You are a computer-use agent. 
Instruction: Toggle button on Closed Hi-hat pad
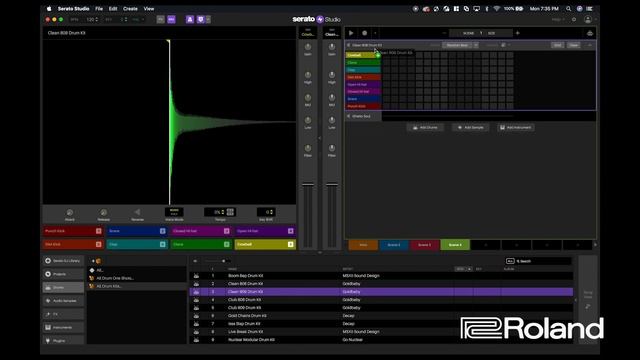tap(227, 231)
